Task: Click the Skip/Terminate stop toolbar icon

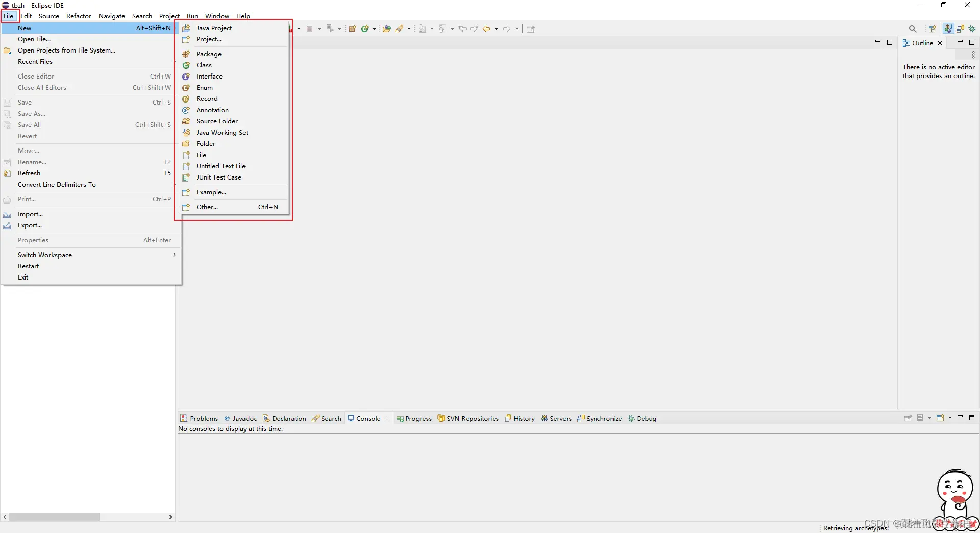Action: 309,29
